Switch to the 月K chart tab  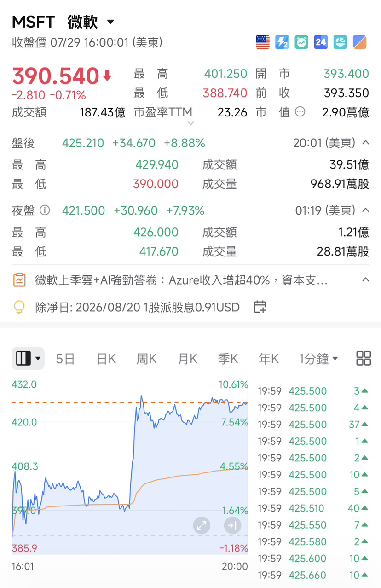(188, 359)
